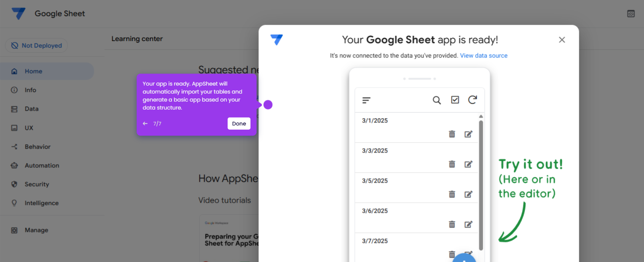
Task: Go back with tooltip left arrow
Action: click(145, 124)
